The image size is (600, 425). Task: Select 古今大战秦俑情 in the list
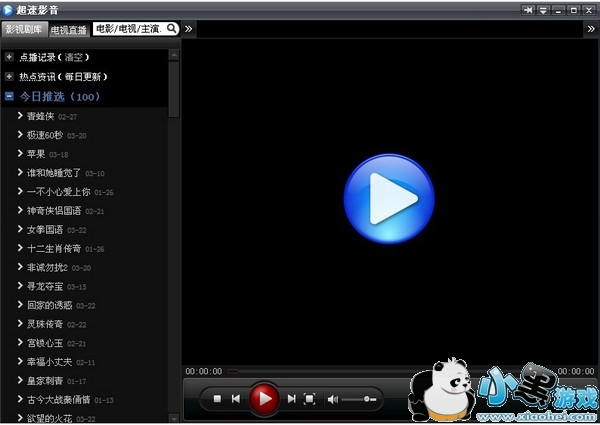click(59, 400)
